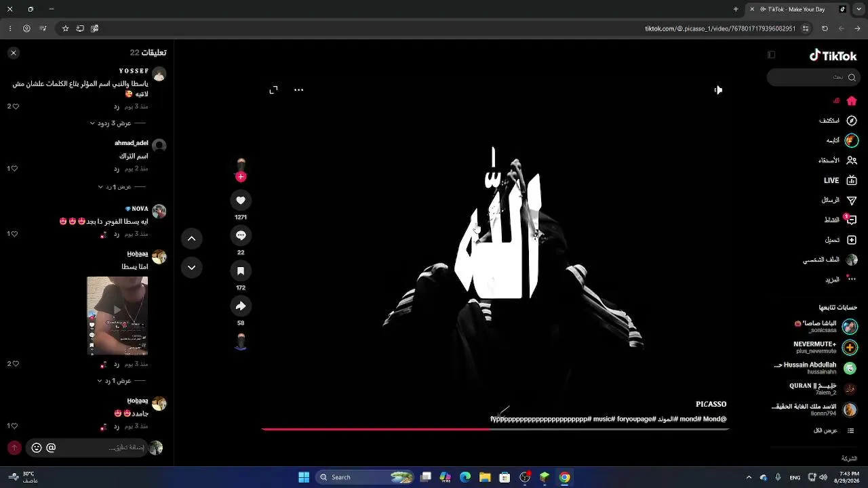Open the Messages 'الرسائل' tab
Screen dimensions: 868x488
840,200
